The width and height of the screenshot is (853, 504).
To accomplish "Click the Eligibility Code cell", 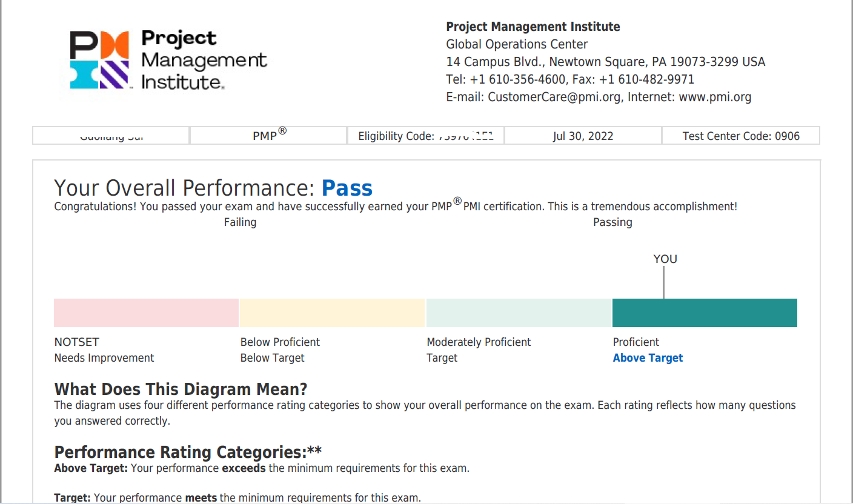I will click(425, 136).
